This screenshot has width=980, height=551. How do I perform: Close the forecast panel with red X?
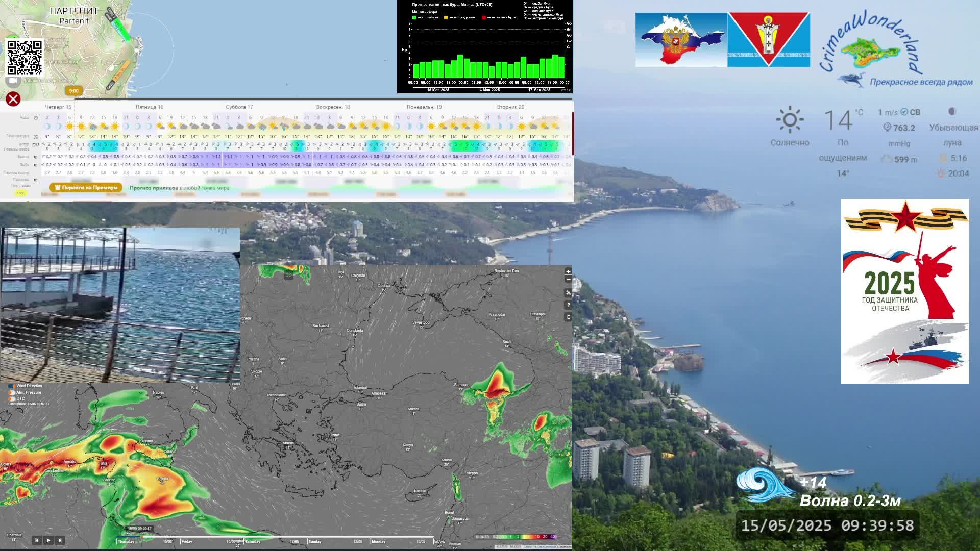click(x=13, y=99)
